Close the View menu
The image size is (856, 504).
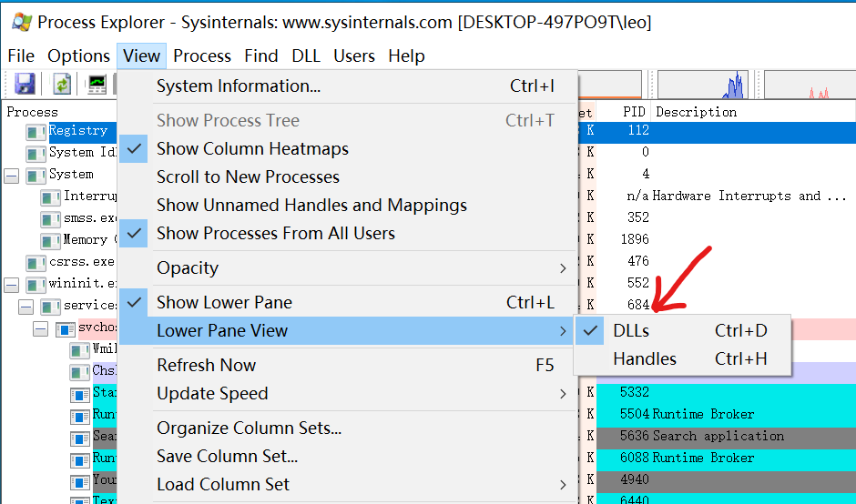[x=141, y=55]
